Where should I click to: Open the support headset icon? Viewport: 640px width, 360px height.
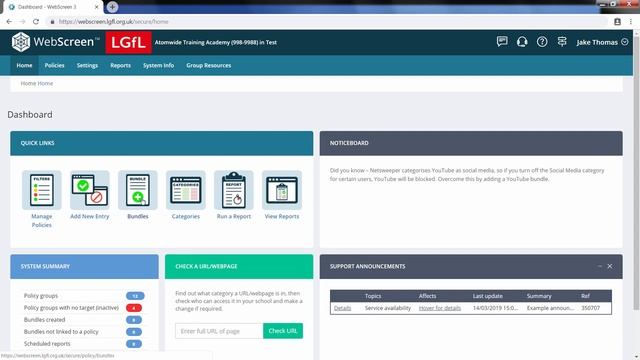pyautogui.click(x=522, y=42)
